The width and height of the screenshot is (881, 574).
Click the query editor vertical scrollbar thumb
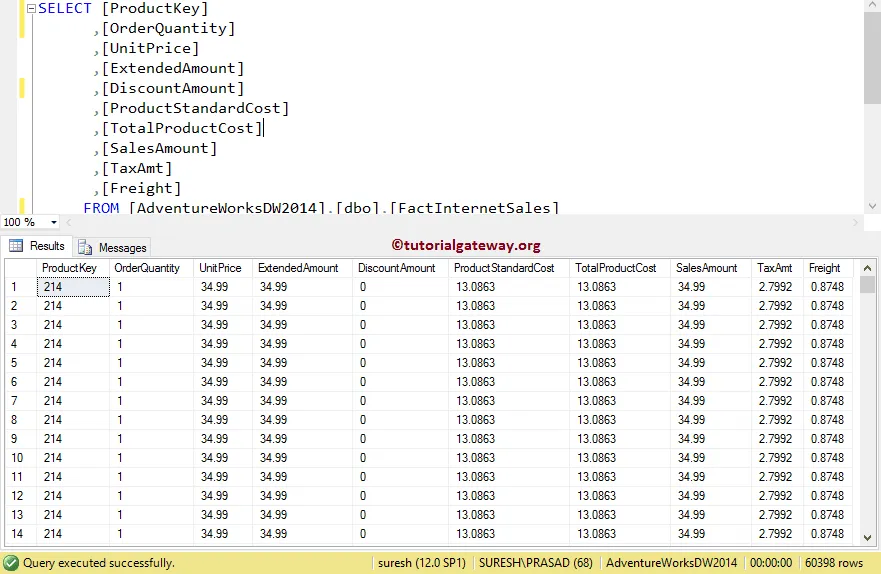pos(872,58)
